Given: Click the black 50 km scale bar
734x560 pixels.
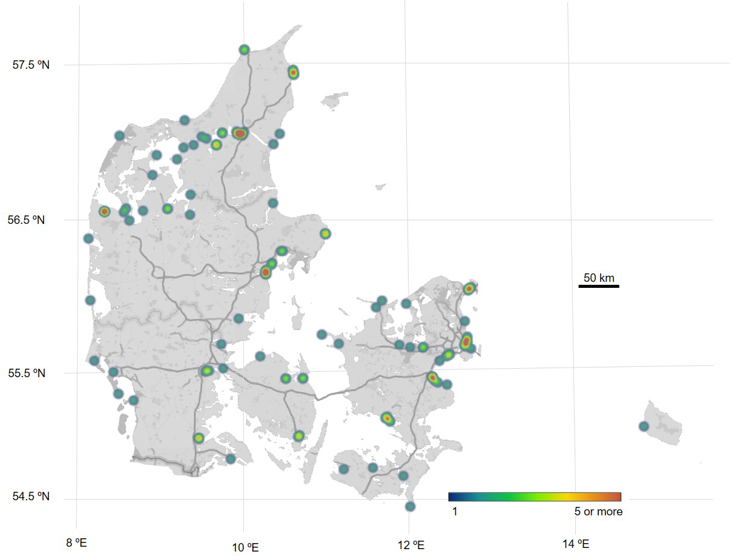Looking at the screenshot, I should (599, 286).
